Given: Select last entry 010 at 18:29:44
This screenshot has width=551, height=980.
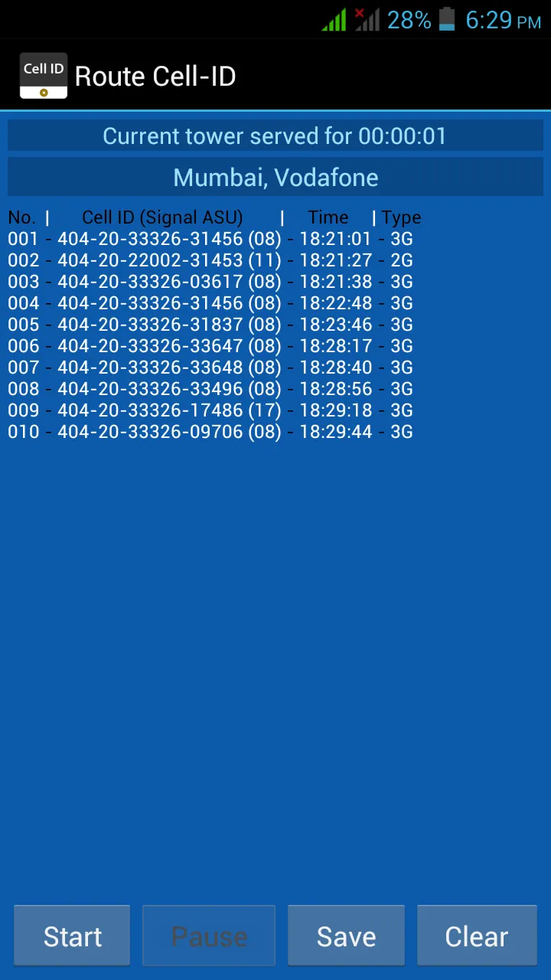Looking at the screenshot, I should 210,432.
